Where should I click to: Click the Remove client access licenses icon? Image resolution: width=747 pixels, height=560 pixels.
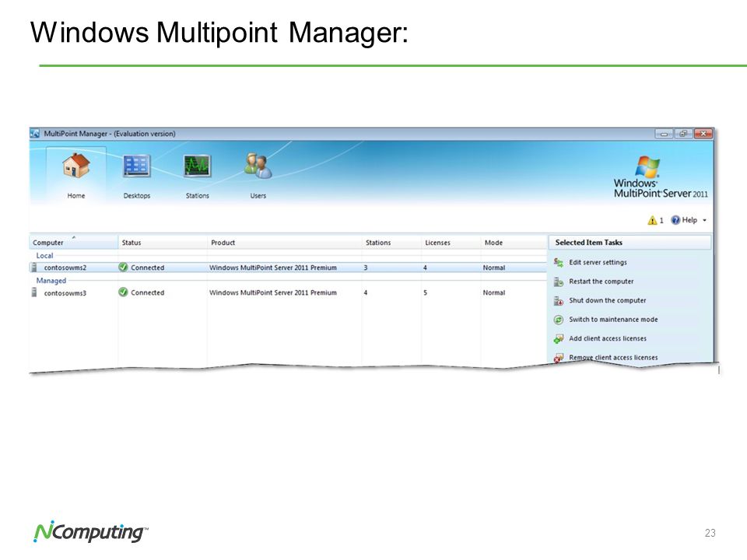point(559,358)
